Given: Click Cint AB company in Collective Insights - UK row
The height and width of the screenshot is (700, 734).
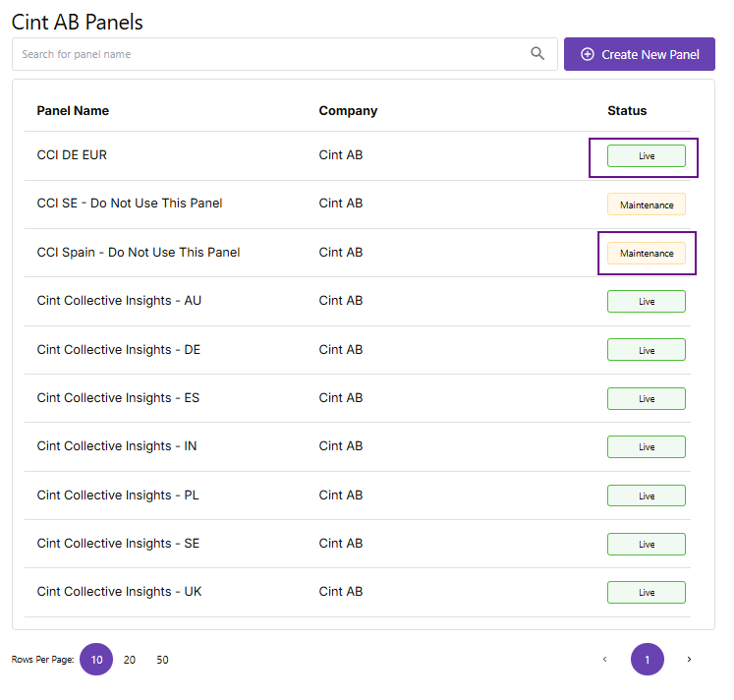Looking at the screenshot, I should pos(341,592).
